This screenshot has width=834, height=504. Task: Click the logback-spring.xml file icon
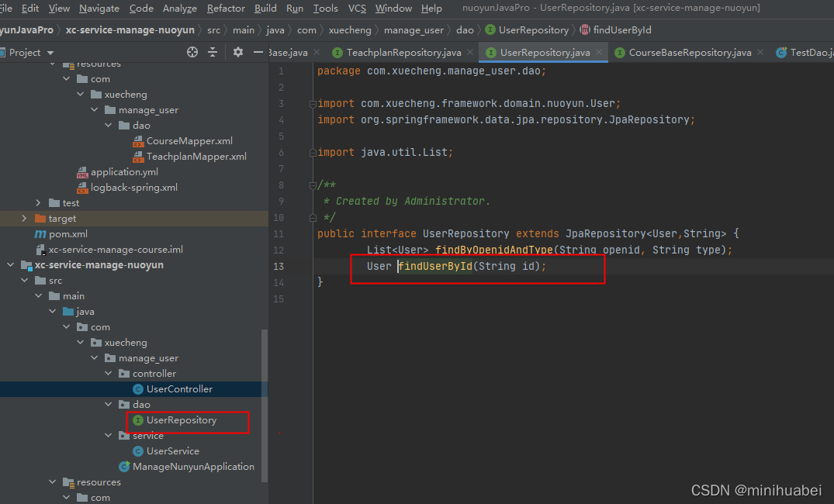pyautogui.click(x=82, y=188)
